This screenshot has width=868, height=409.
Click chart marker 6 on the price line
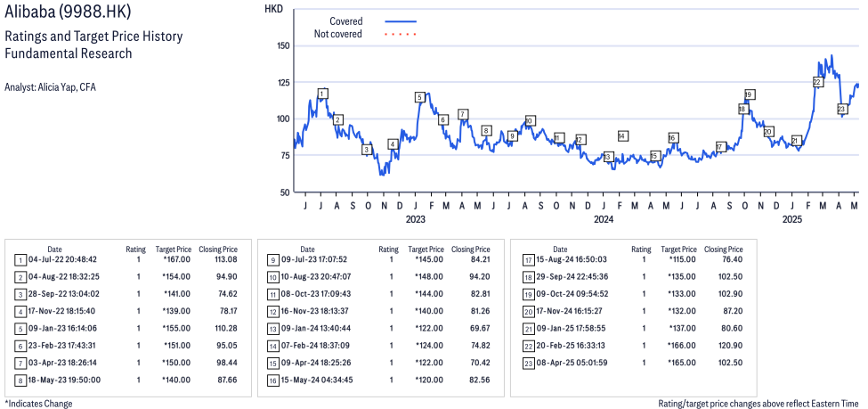pos(442,119)
